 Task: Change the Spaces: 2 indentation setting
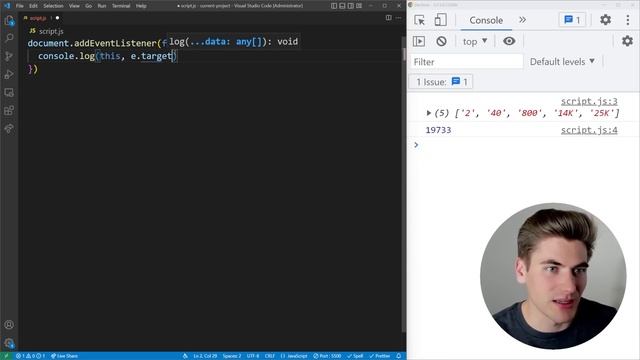232,356
